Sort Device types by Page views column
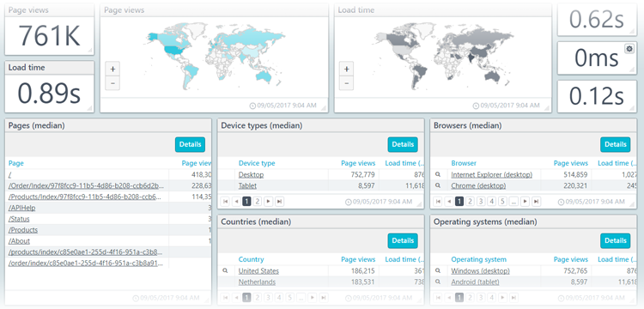The height and width of the screenshot is (309, 644). click(358, 163)
